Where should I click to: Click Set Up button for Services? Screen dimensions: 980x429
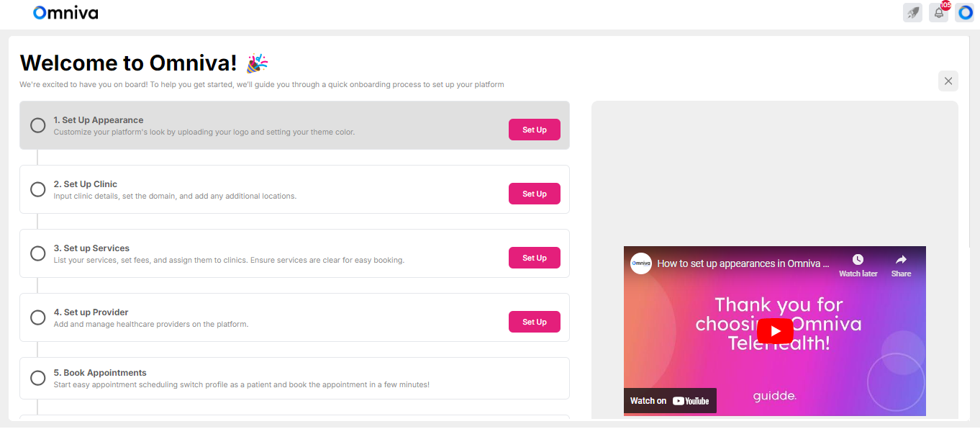(534, 258)
